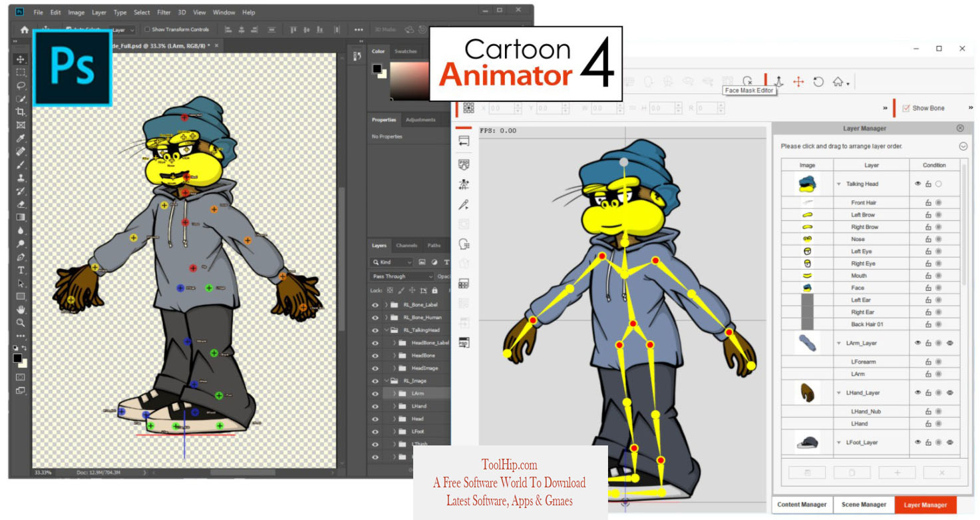The height and width of the screenshot is (520, 980).
Task: Select the Pen tool in Photoshop
Action: 21,257
